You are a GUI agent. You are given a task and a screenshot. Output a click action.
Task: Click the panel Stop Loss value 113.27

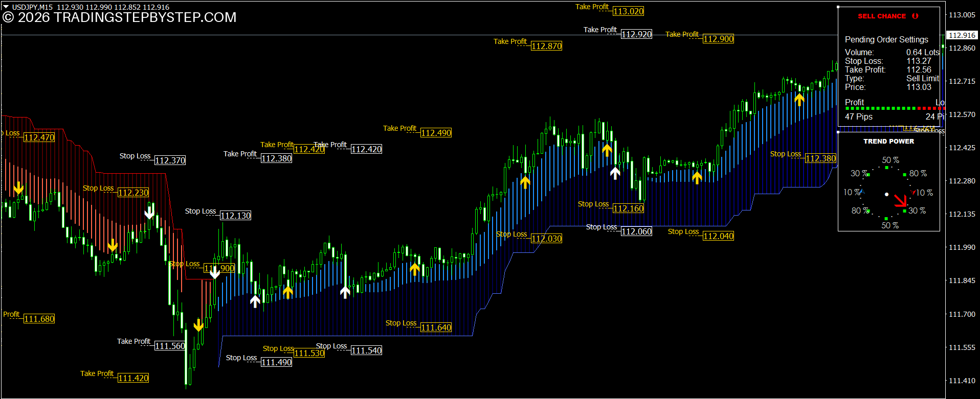(x=919, y=61)
